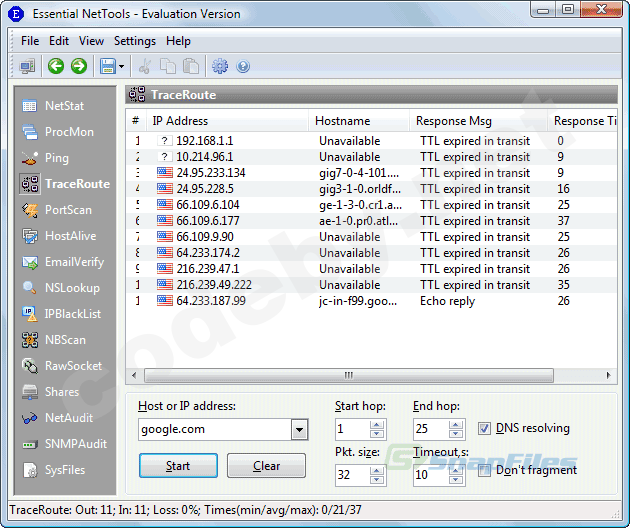Image resolution: width=630 pixels, height=528 pixels.
Task: Click the Start hop number field
Action: tap(352, 429)
